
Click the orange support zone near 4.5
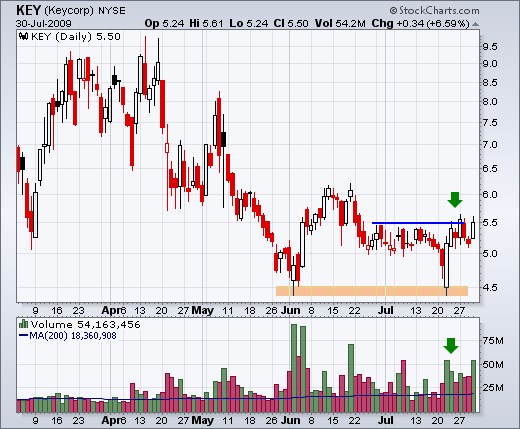(x=372, y=291)
